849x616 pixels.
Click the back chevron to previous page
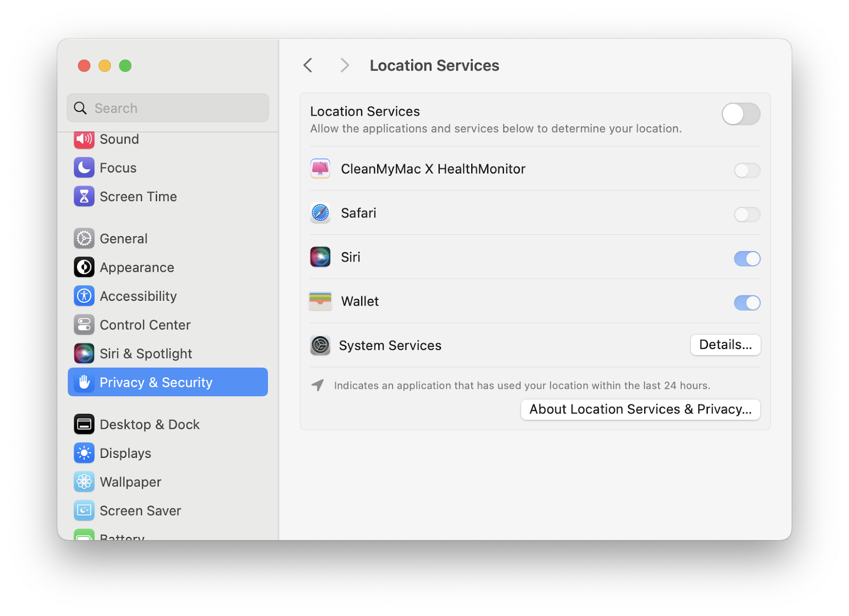tap(308, 65)
